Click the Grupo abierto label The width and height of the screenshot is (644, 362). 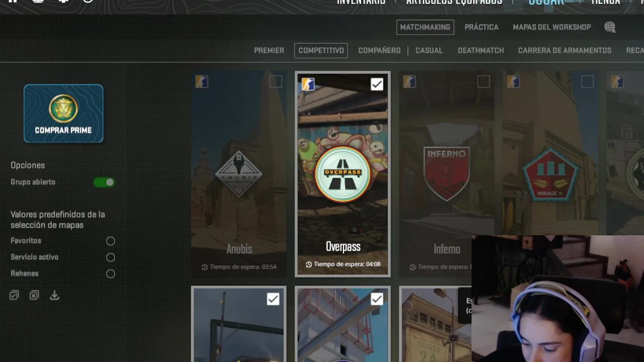point(33,182)
